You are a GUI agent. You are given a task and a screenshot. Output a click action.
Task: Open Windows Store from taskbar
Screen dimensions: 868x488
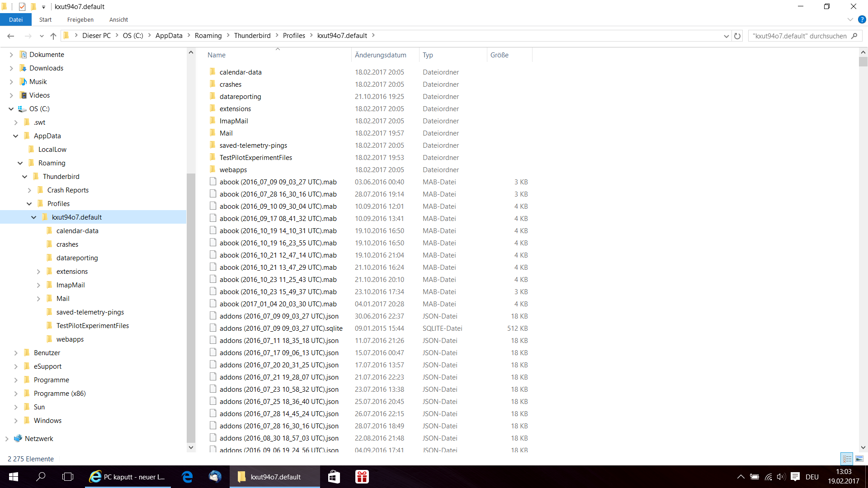[334, 477]
